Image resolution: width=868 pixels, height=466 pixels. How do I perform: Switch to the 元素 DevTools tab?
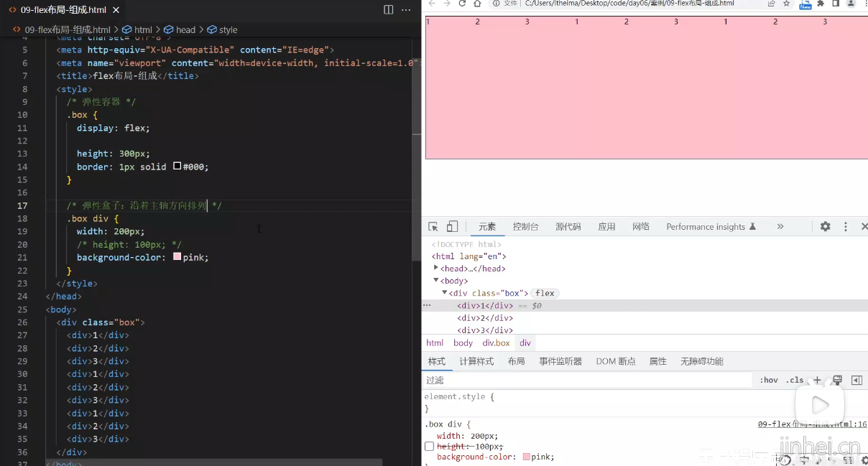click(x=487, y=227)
